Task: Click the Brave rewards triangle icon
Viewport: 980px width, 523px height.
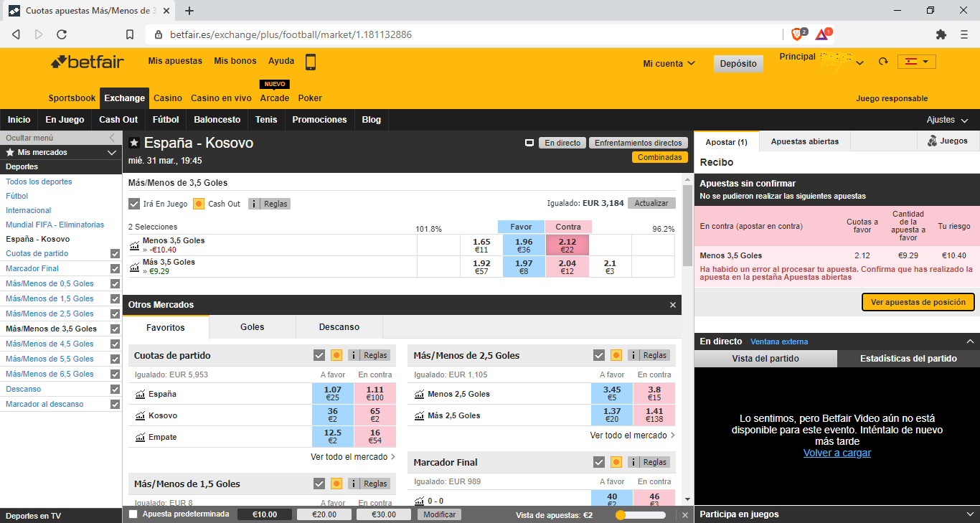Action: [822, 34]
